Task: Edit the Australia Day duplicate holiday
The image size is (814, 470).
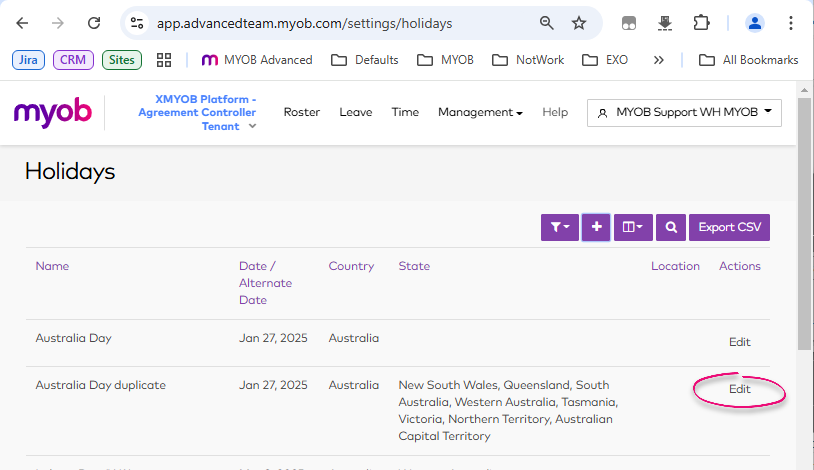Action: tap(739, 389)
